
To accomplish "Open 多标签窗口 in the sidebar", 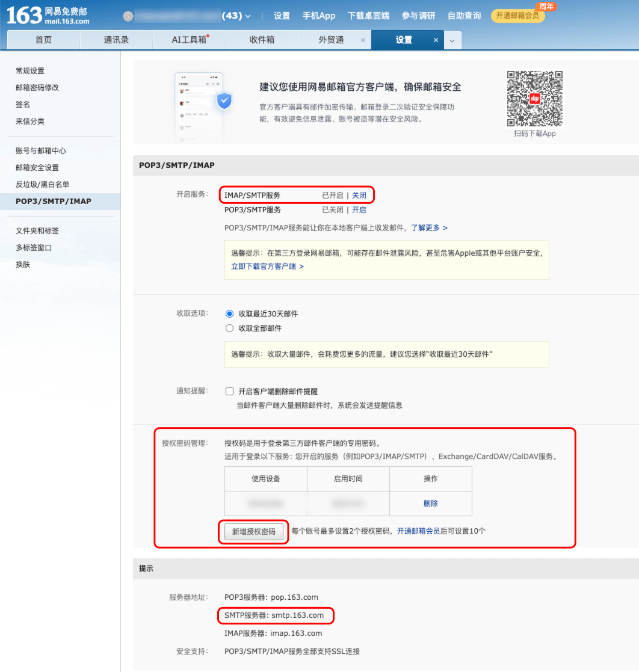I will (34, 248).
